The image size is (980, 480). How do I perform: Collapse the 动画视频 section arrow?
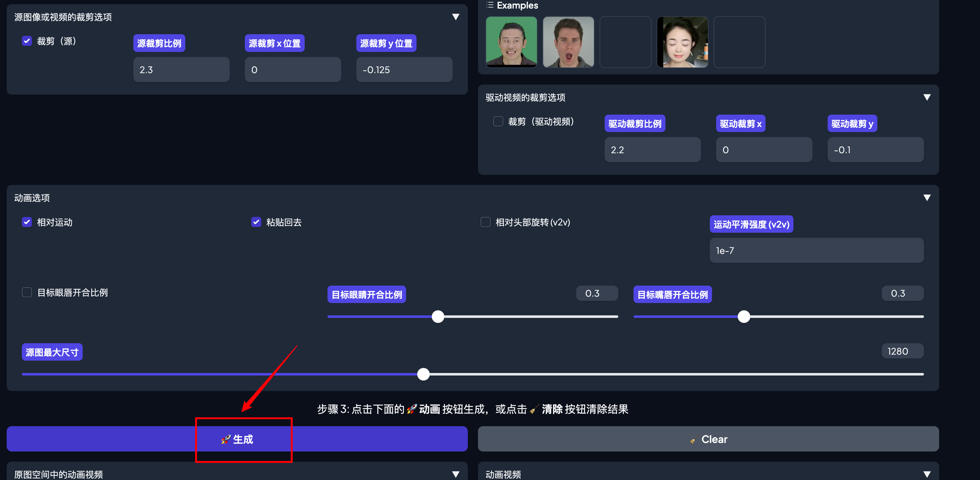(927, 474)
